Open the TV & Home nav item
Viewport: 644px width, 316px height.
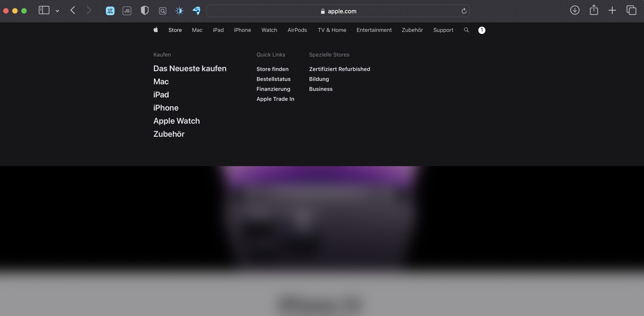coord(332,30)
